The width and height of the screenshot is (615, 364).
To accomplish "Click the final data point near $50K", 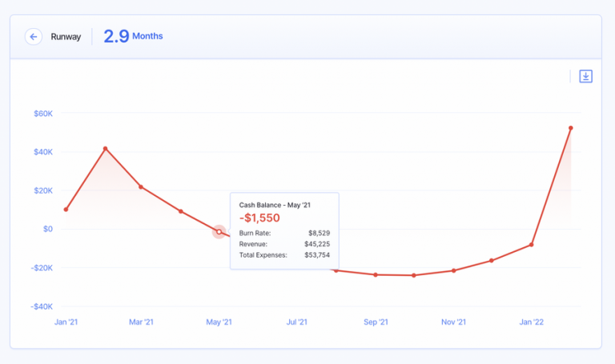I will (570, 128).
